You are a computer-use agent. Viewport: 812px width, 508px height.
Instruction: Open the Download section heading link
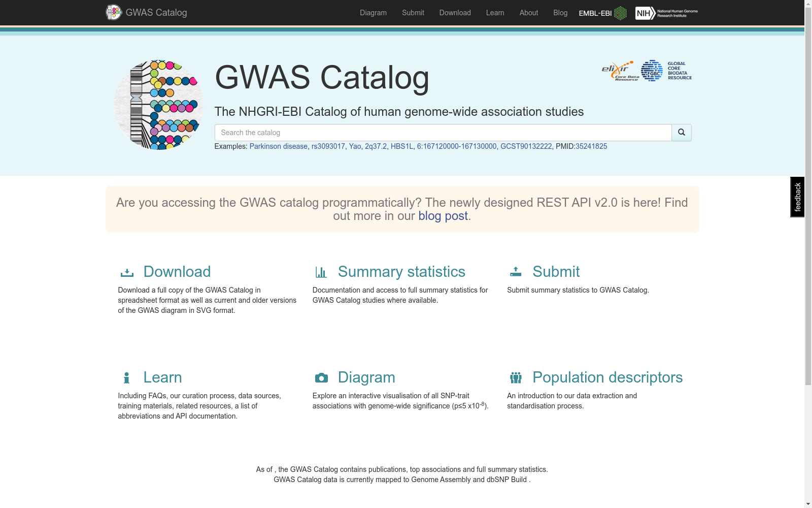click(177, 272)
